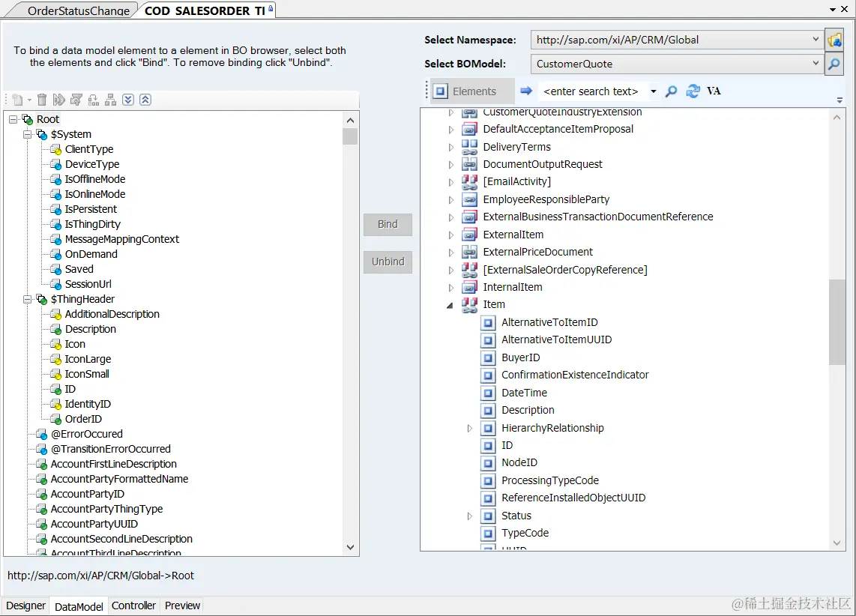Click the data model tree vertical scrollbar thumb
856x616 pixels.
point(350,136)
